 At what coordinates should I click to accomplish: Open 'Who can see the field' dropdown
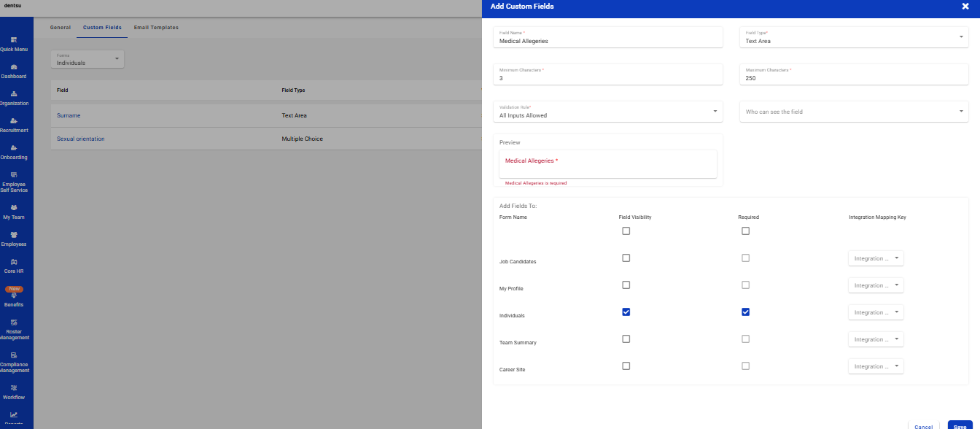854,112
